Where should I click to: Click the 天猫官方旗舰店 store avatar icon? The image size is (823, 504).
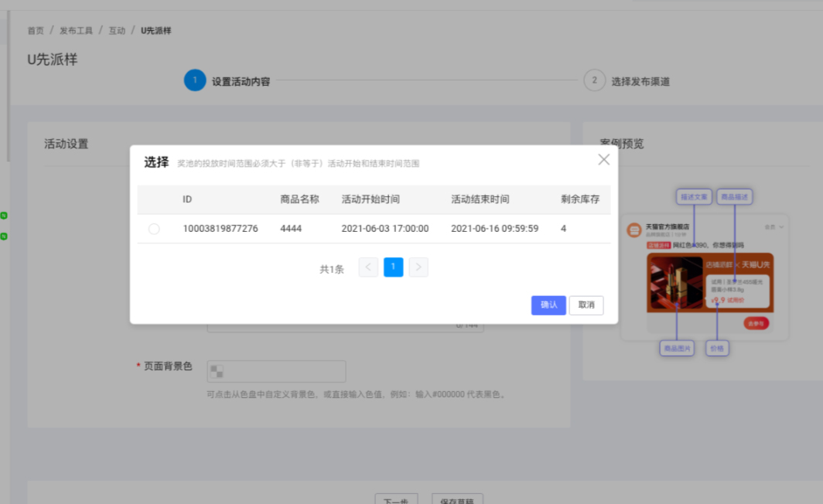click(634, 229)
